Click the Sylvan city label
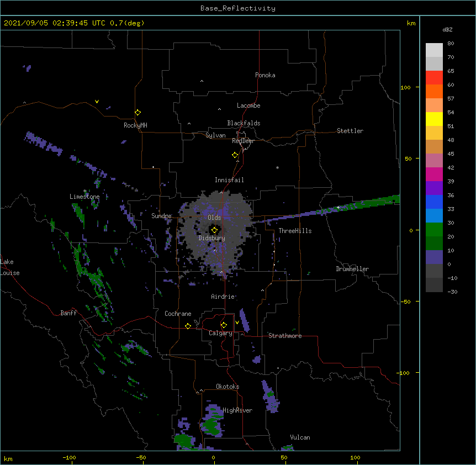The width and height of the screenshot is (476, 465). point(215,135)
